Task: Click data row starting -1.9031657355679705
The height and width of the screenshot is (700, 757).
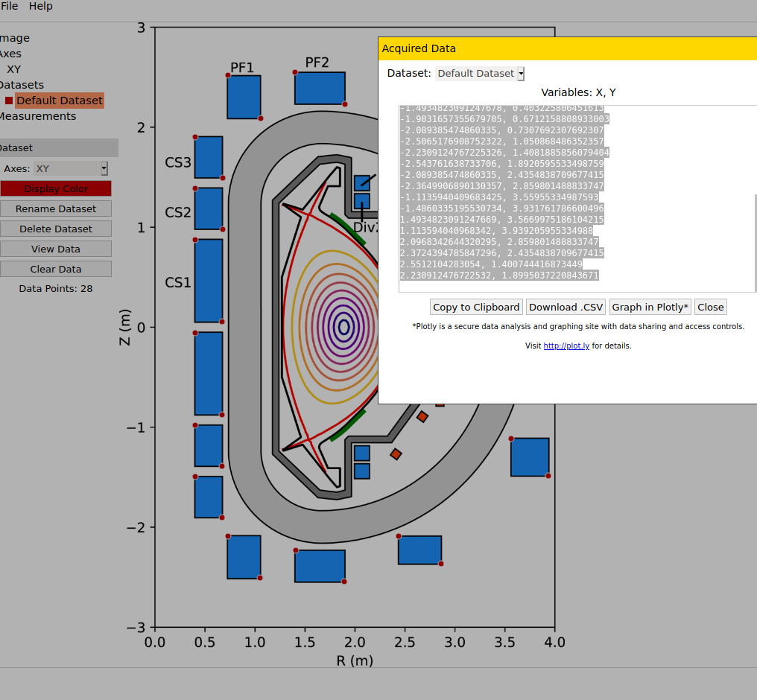Action: [504, 119]
